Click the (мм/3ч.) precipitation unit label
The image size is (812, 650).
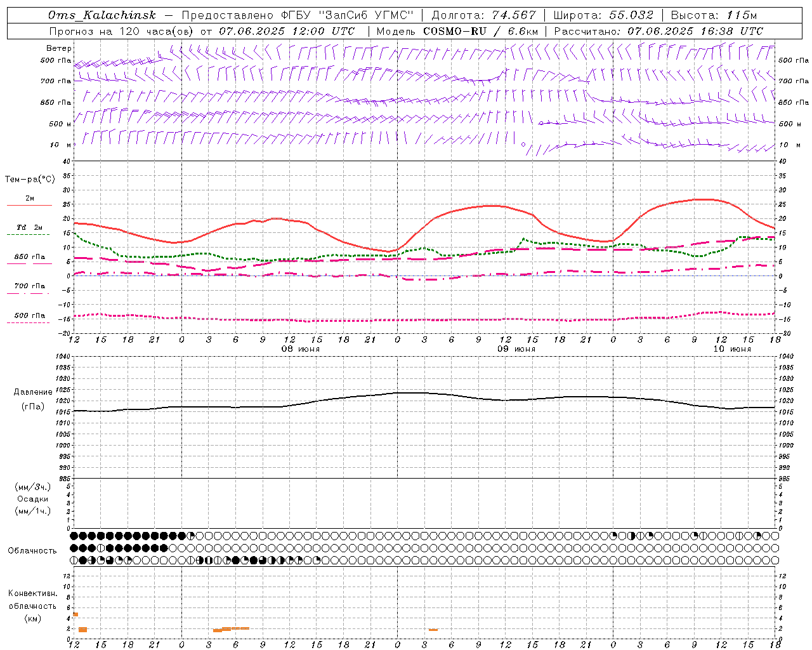[x=33, y=487]
